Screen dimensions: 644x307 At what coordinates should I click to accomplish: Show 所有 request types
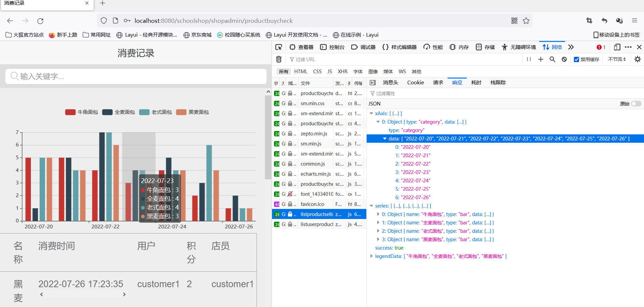(284, 72)
